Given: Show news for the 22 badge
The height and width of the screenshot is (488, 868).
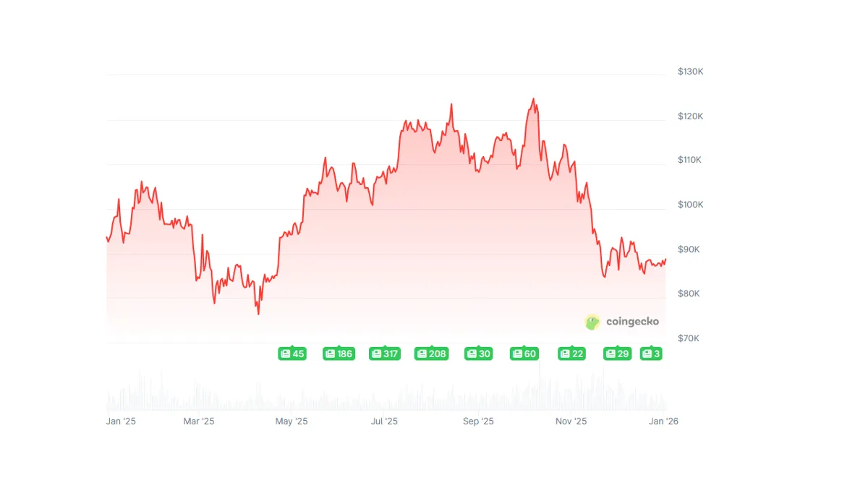Looking at the screenshot, I should click(x=571, y=354).
